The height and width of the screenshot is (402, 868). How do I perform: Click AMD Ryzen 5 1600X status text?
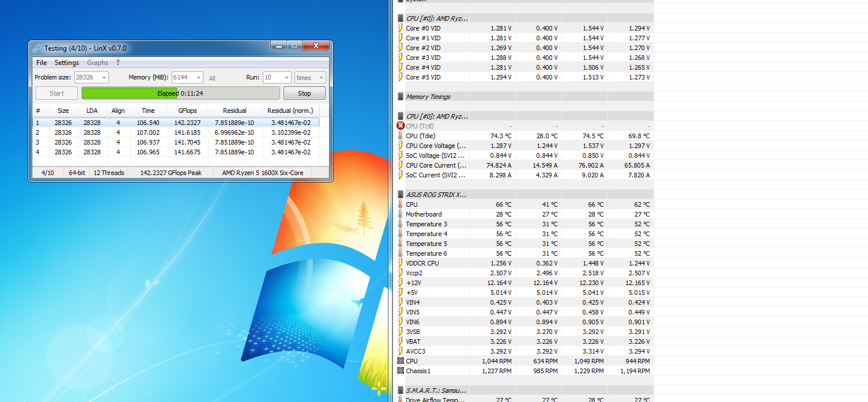point(263,173)
